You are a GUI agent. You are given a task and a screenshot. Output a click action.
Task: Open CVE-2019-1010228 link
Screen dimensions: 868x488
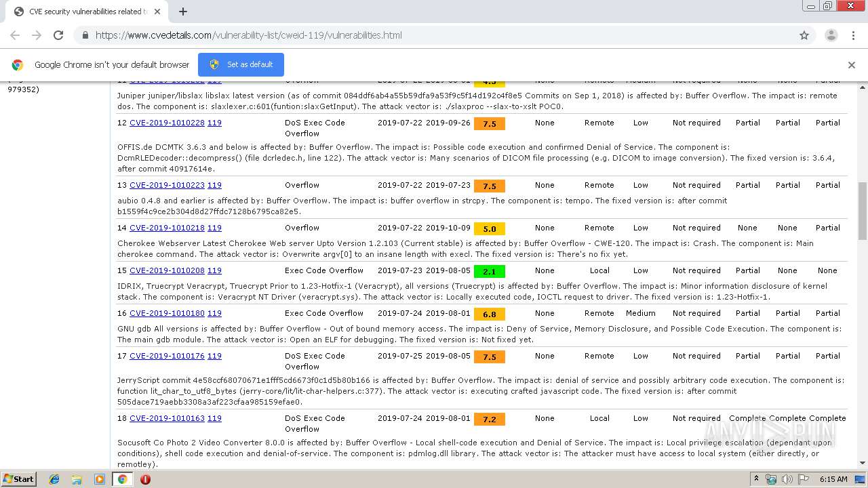167,123
